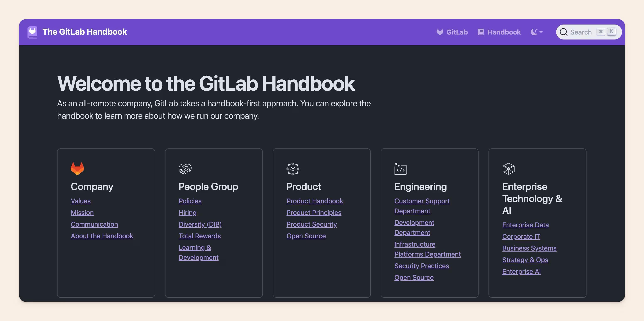
Task: Click Enterprise Technology & AI heading
Action: tap(532, 199)
